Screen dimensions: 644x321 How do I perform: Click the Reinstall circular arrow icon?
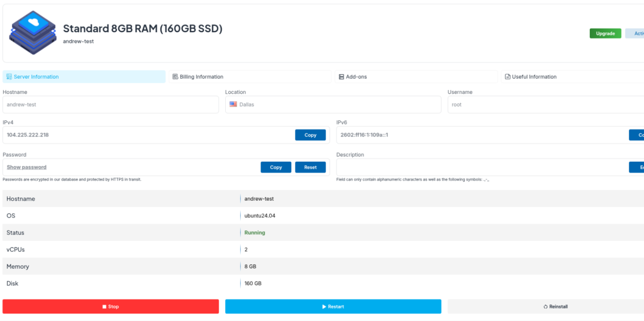[545, 307]
